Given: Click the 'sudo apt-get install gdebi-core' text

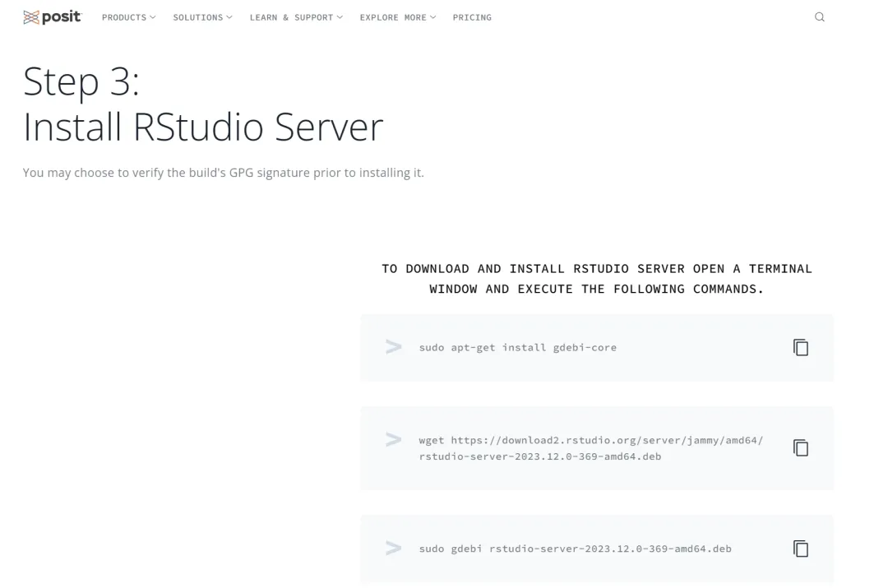Looking at the screenshot, I should (x=518, y=347).
